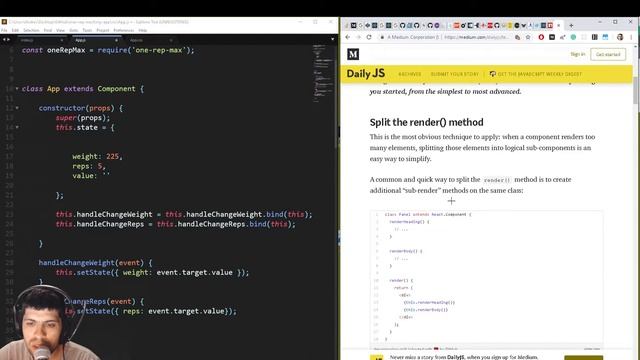Open the Chrome profile avatar
This screenshot has height=360, width=640.
(620, 37)
